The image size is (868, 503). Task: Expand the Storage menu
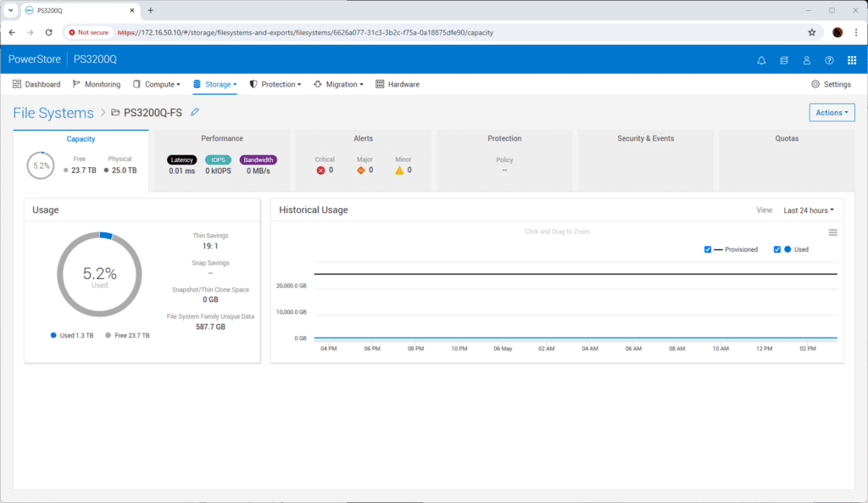(x=214, y=84)
